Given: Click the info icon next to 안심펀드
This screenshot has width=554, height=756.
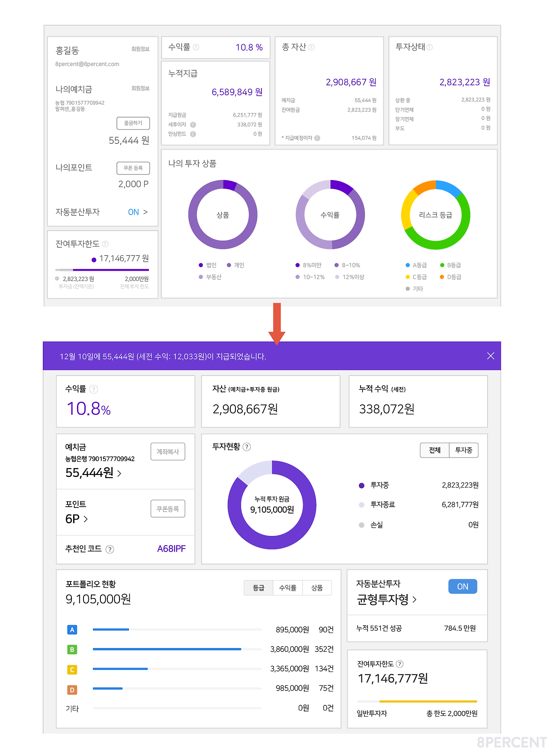Looking at the screenshot, I should (193, 134).
